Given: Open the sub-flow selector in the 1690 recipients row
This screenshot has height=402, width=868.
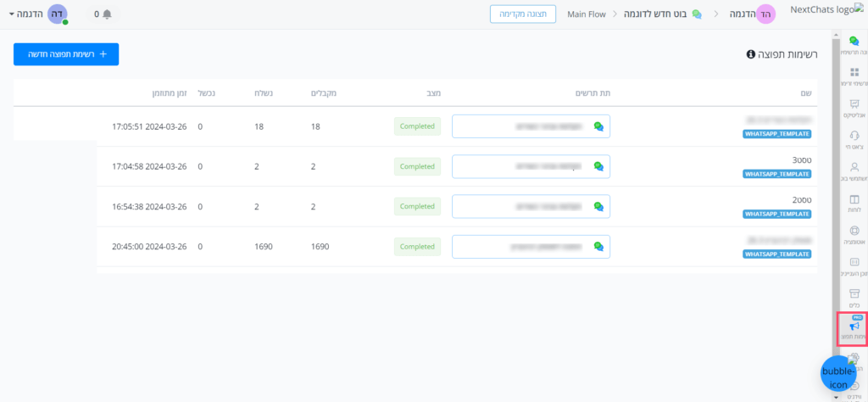Looking at the screenshot, I should (x=531, y=247).
